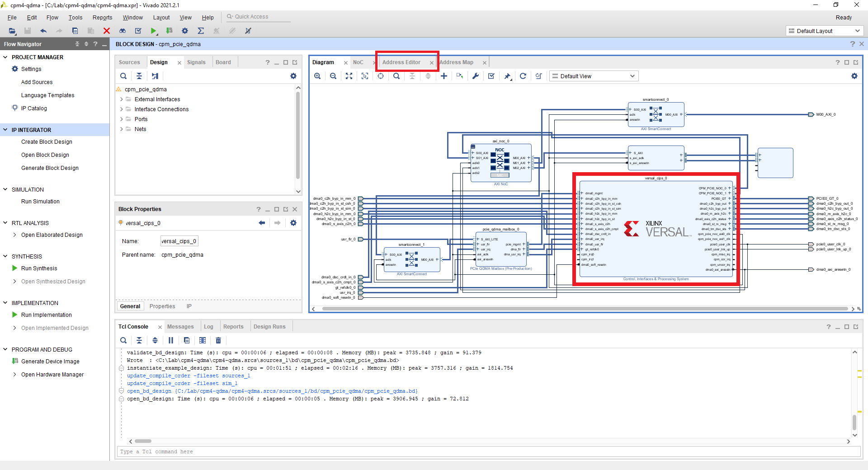The width and height of the screenshot is (868, 470).
Task: Click the Add IP plus icon
Action: tap(444, 76)
